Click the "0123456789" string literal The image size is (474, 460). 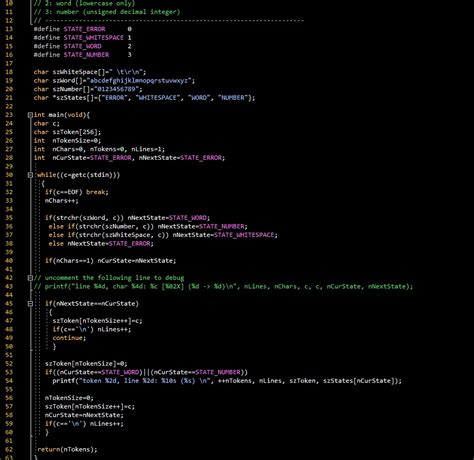coord(117,89)
